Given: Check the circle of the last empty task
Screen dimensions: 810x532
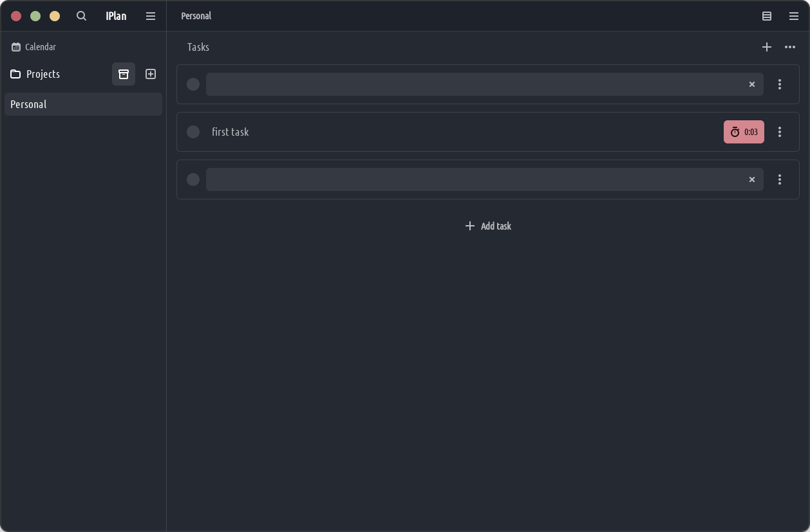Looking at the screenshot, I should point(193,179).
